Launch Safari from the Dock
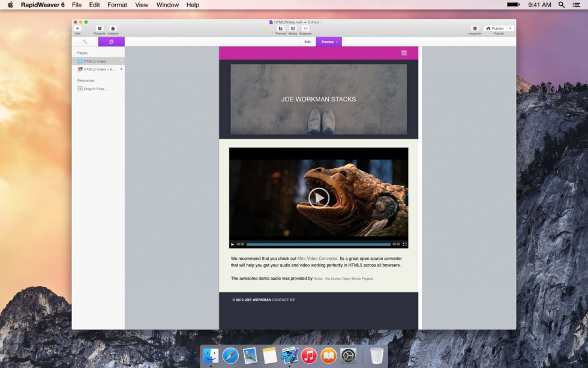The image size is (588, 368). pyautogui.click(x=230, y=355)
